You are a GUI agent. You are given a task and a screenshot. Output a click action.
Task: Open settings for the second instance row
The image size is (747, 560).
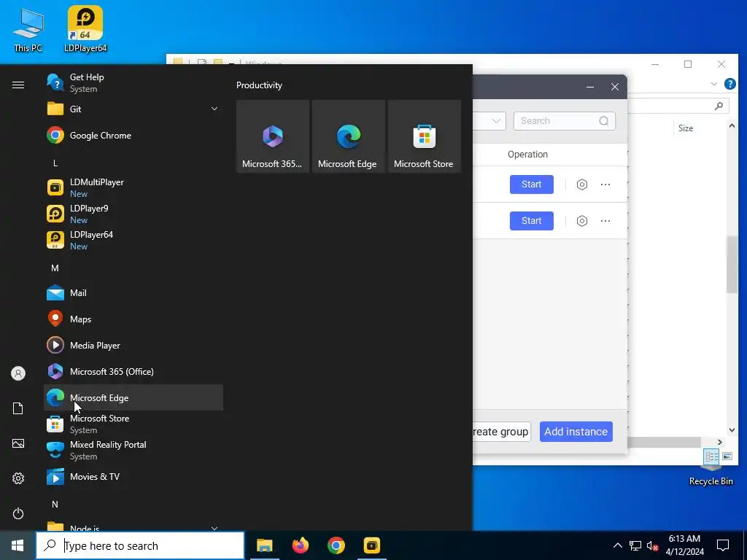pos(581,220)
